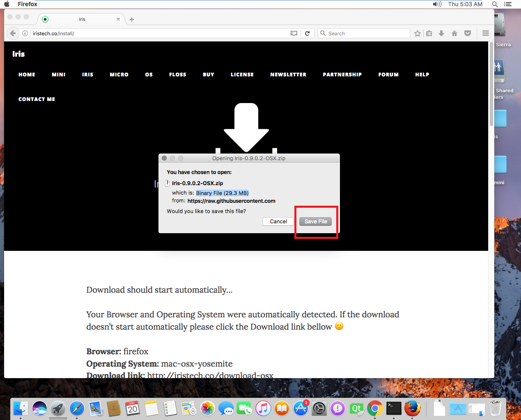Open the FORUM navigation item

tap(388, 75)
